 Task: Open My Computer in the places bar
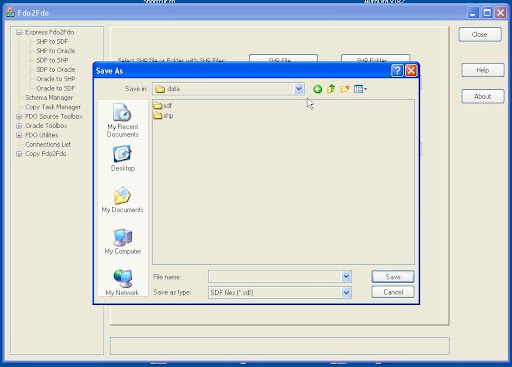point(122,242)
